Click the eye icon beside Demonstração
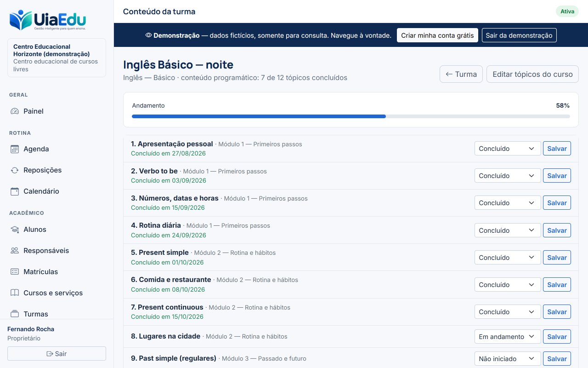The height and width of the screenshot is (368, 588). coord(148,35)
